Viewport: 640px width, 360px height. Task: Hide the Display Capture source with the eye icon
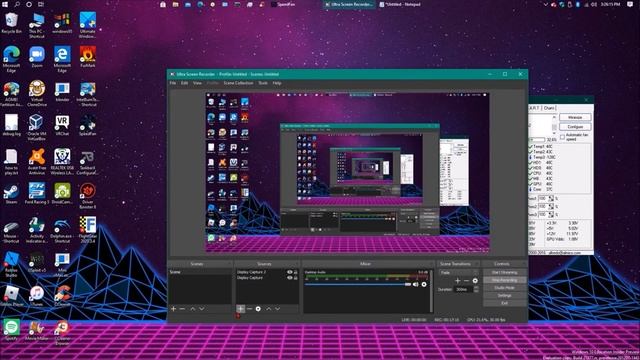pos(290,278)
